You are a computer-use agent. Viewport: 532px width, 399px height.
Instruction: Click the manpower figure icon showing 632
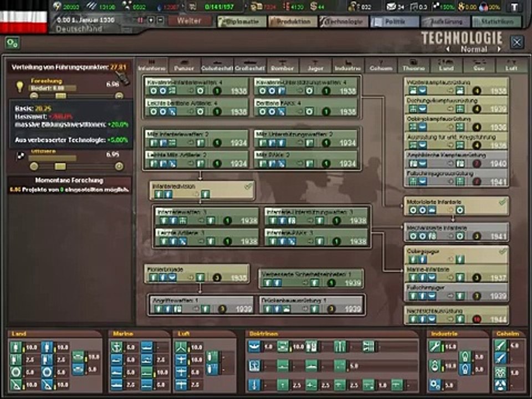click(353, 7)
